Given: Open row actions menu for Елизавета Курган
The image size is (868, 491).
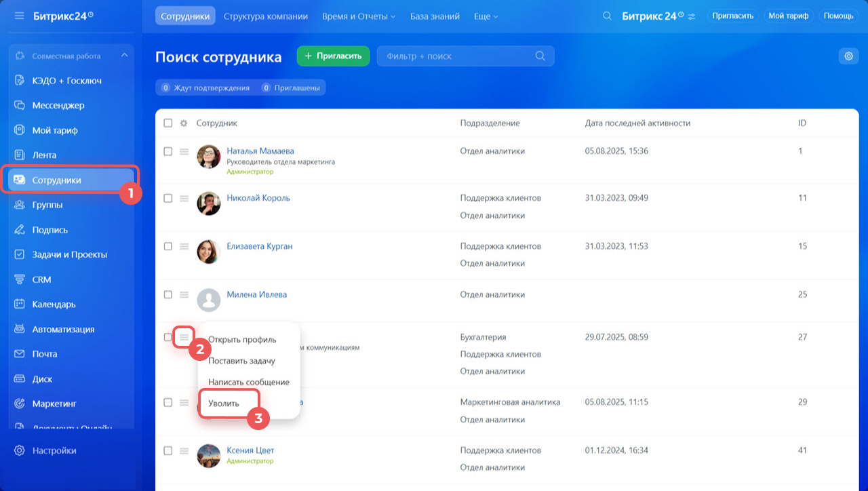Looking at the screenshot, I should pyautogui.click(x=184, y=246).
